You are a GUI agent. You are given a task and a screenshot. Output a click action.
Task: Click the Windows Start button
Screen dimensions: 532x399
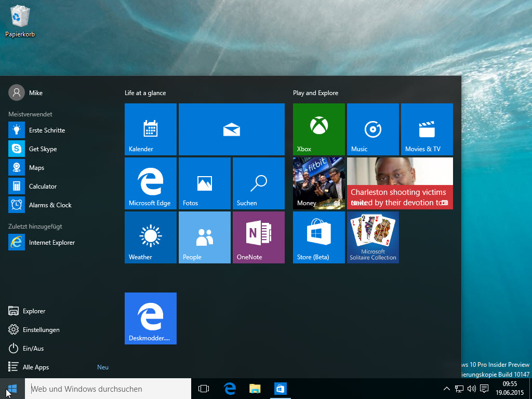pos(12,389)
